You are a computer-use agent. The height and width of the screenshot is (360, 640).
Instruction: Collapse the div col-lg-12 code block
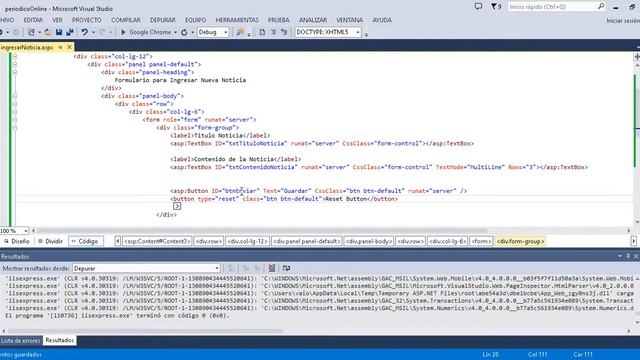[15, 56]
